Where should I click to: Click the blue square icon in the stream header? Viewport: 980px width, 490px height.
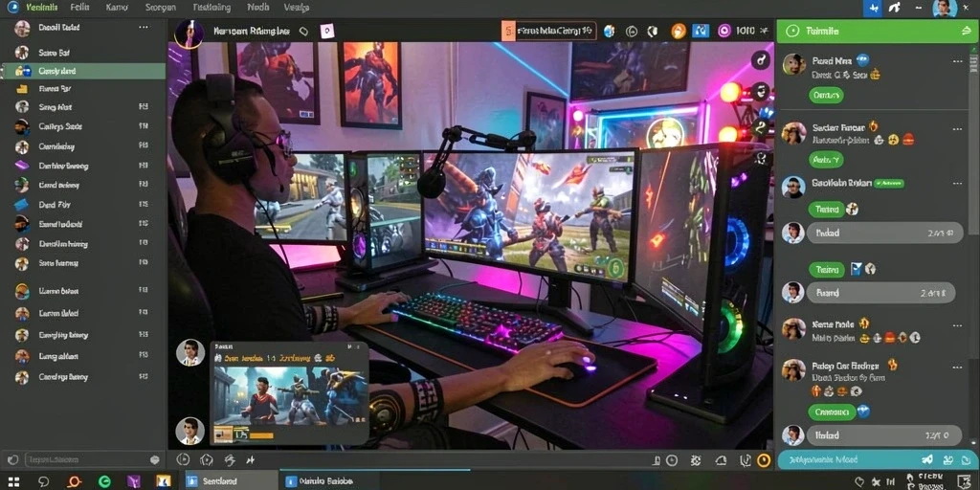[701, 31]
